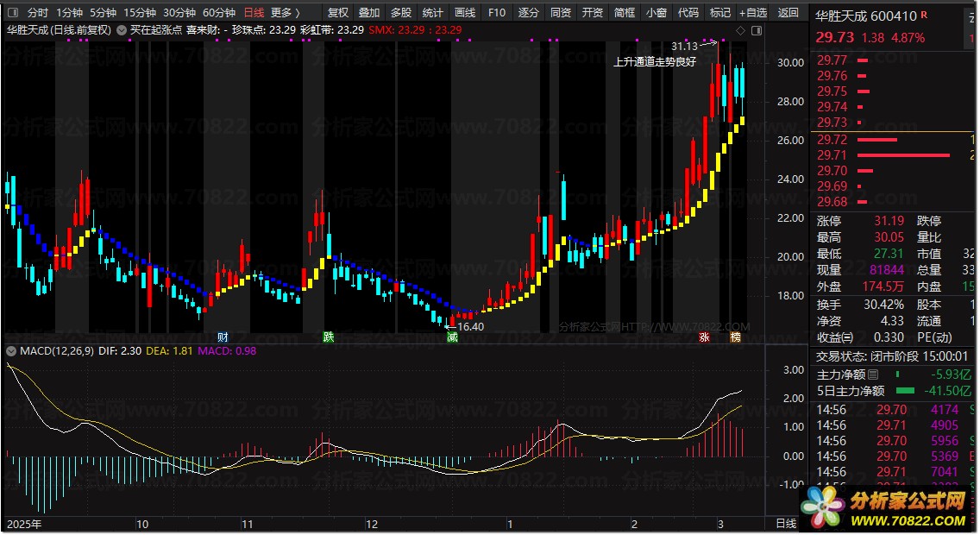Expand the main chart indicator dropdown arrow
The height and width of the screenshot is (535, 980).
click(x=120, y=29)
